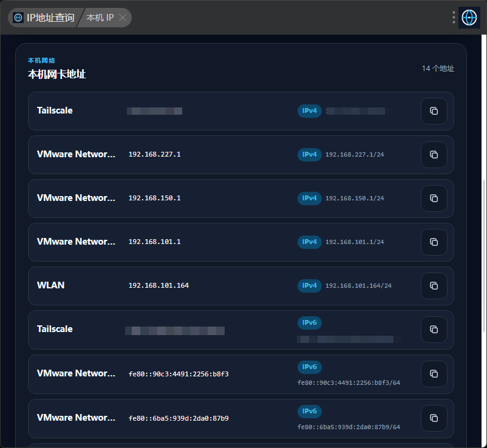Click the WLAN interface row name
Viewport: 487px width, 448px height.
(x=50, y=285)
